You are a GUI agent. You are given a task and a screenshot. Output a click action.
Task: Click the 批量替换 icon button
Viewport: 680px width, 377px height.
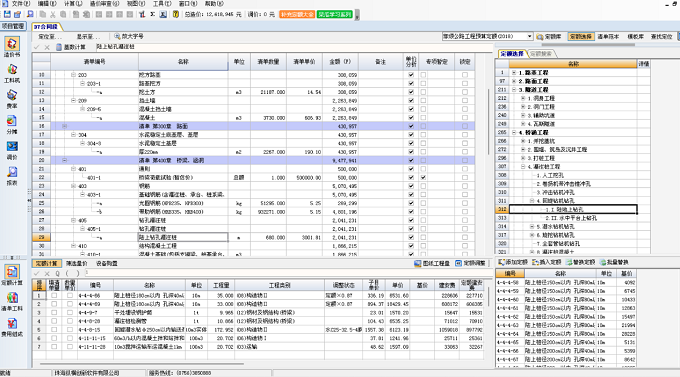[615, 262]
